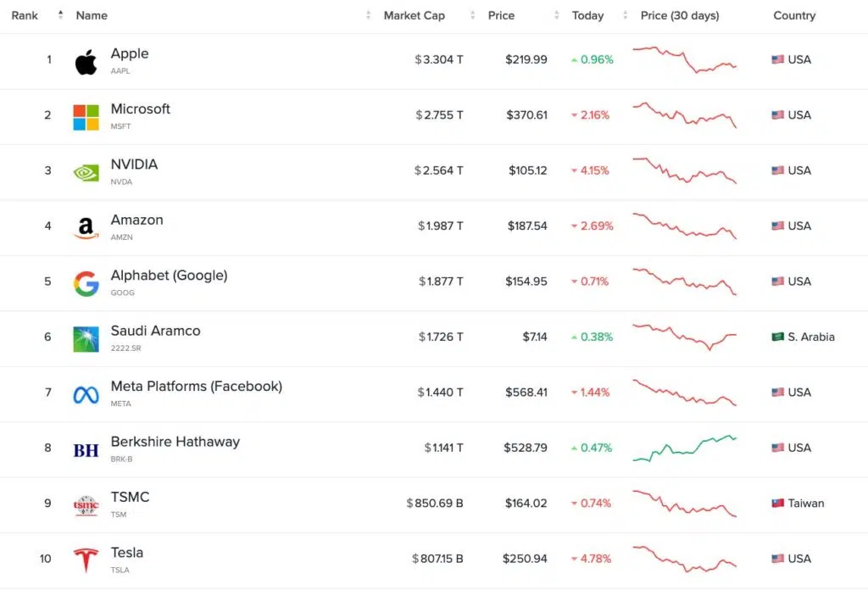Click the S. Arabia country flag
This screenshot has height=596, width=868.
778,337
